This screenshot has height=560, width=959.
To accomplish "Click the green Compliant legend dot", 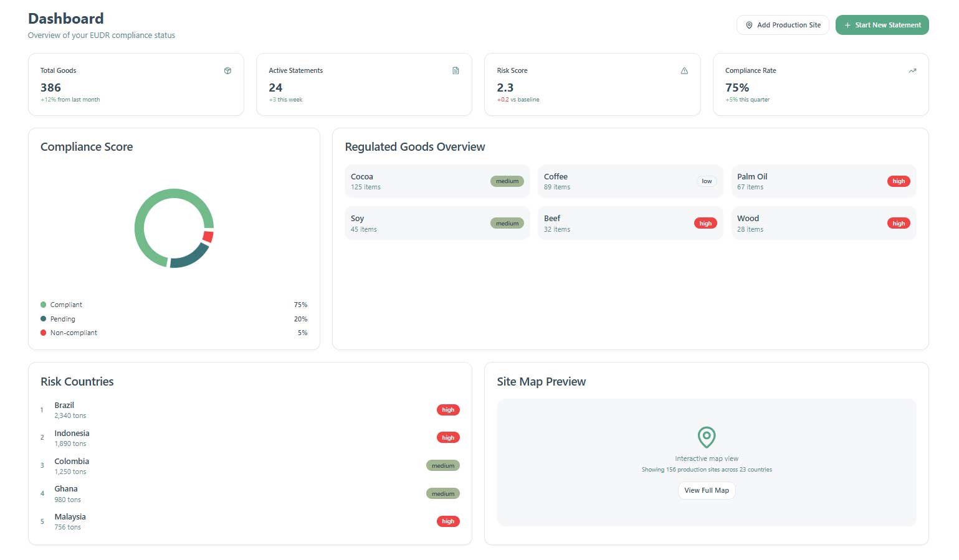I will click(x=44, y=305).
